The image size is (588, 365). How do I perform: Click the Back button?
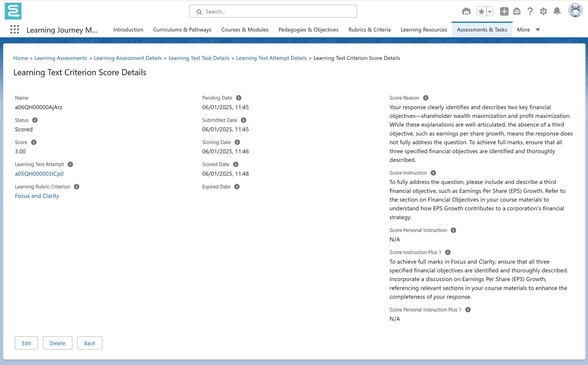click(x=90, y=343)
